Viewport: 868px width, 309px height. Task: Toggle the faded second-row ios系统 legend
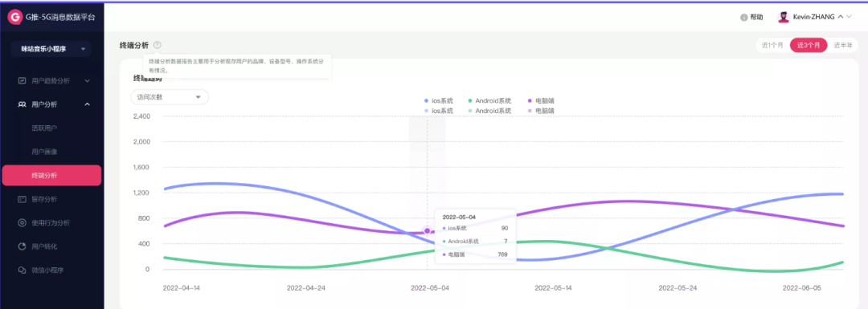point(439,111)
